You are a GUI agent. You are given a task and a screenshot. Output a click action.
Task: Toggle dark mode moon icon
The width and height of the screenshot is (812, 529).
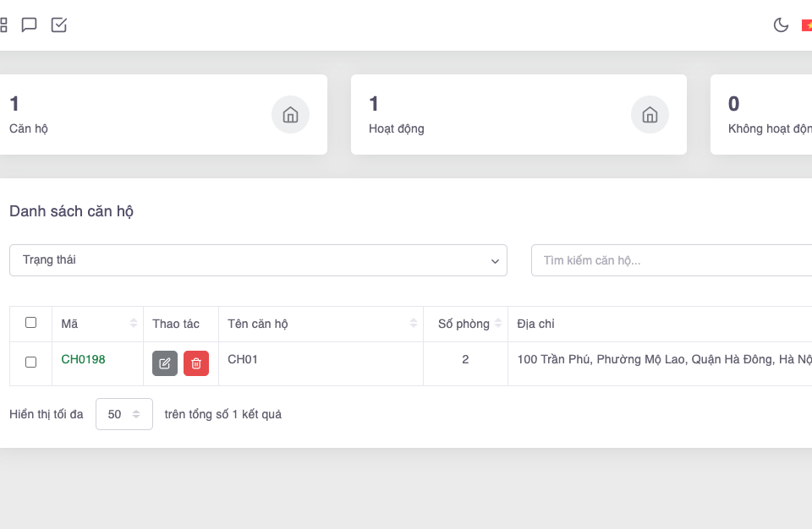pos(781,25)
